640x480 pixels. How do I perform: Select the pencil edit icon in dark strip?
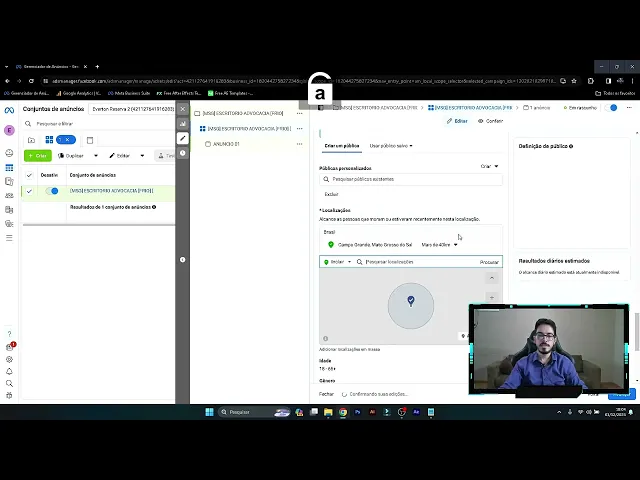(x=183, y=138)
